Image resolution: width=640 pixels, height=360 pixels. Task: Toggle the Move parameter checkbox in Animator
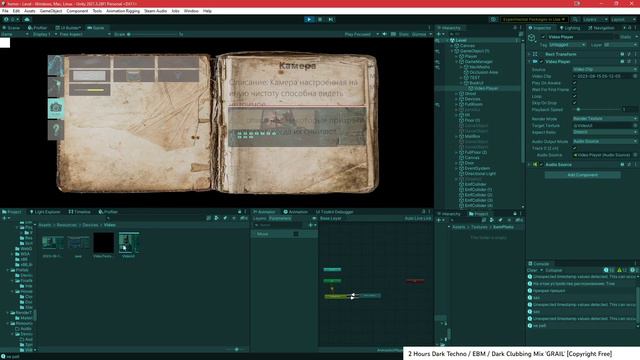[296, 234]
